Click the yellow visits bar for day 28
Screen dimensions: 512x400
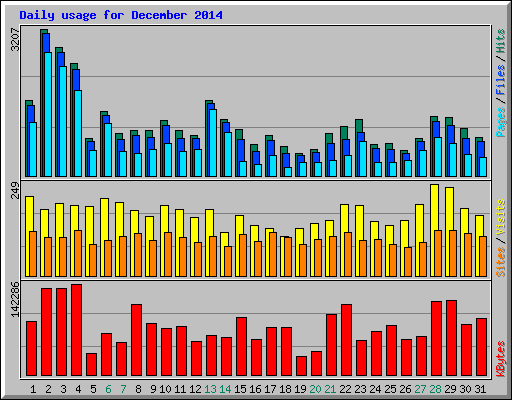click(434, 230)
